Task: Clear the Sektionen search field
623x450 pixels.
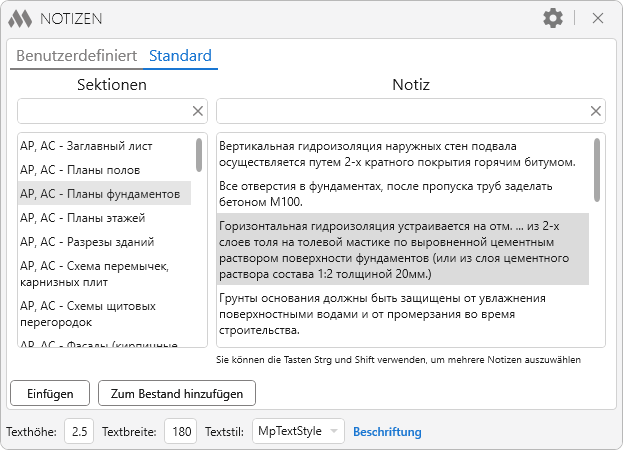Action: tap(197, 111)
